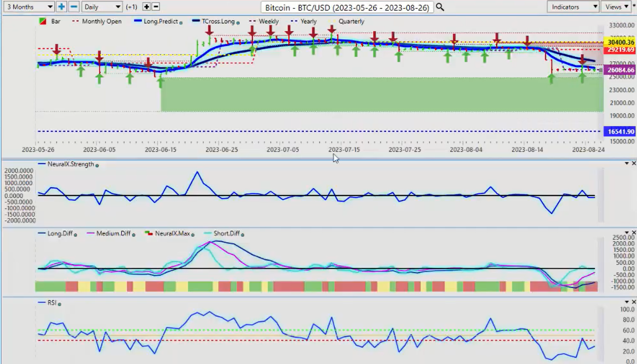The image size is (637, 364).
Task: Click the 30400.36 yellow price label
Action: pyautogui.click(x=620, y=42)
